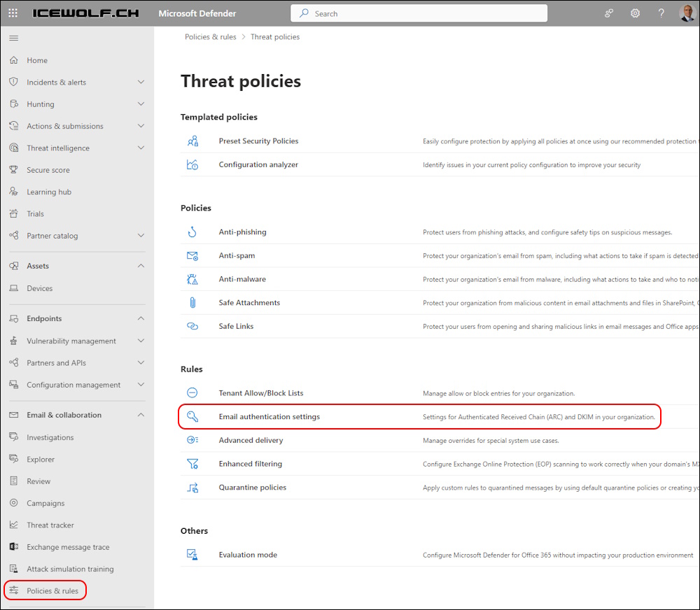Click the Preset Security Policies icon
Image resolution: width=700 pixels, height=610 pixels.
coord(192,141)
